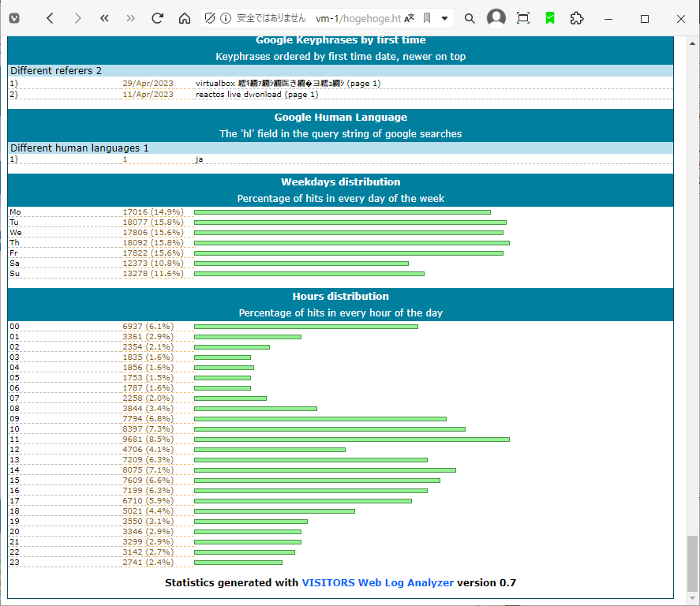
Task: Select the 'Different referers 2' row
Action: (340, 70)
